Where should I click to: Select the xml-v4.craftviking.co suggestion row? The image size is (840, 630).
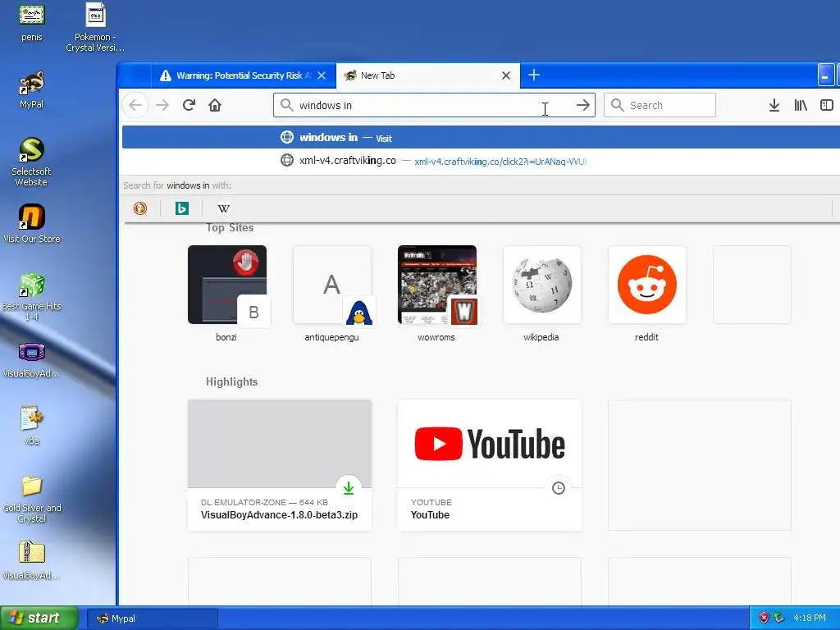pyautogui.click(x=481, y=161)
